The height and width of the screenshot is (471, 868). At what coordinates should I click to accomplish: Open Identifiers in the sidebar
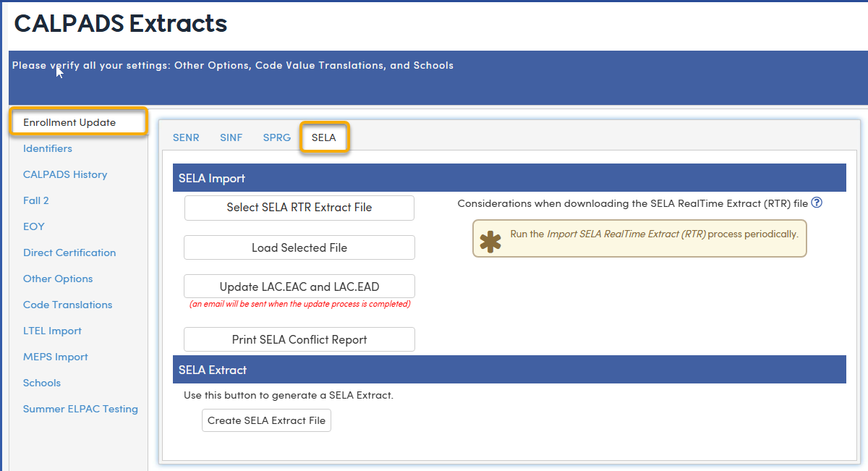click(x=48, y=148)
